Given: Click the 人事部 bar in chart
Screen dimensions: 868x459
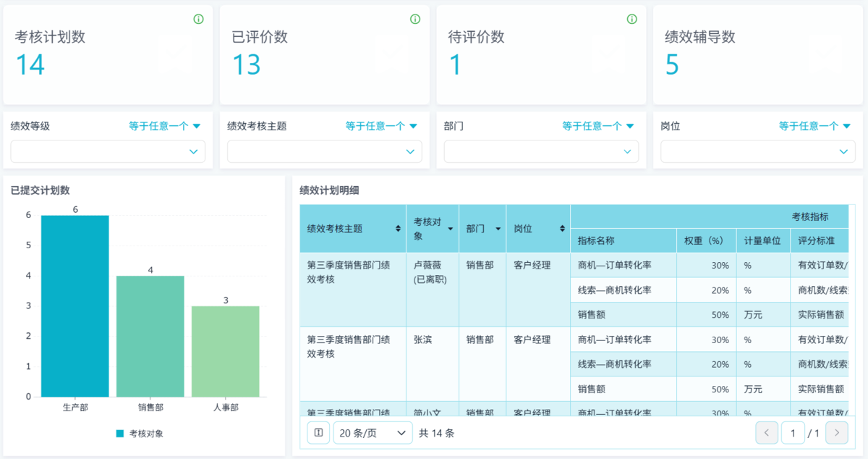Looking at the screenshot, I should pos(226,351).
